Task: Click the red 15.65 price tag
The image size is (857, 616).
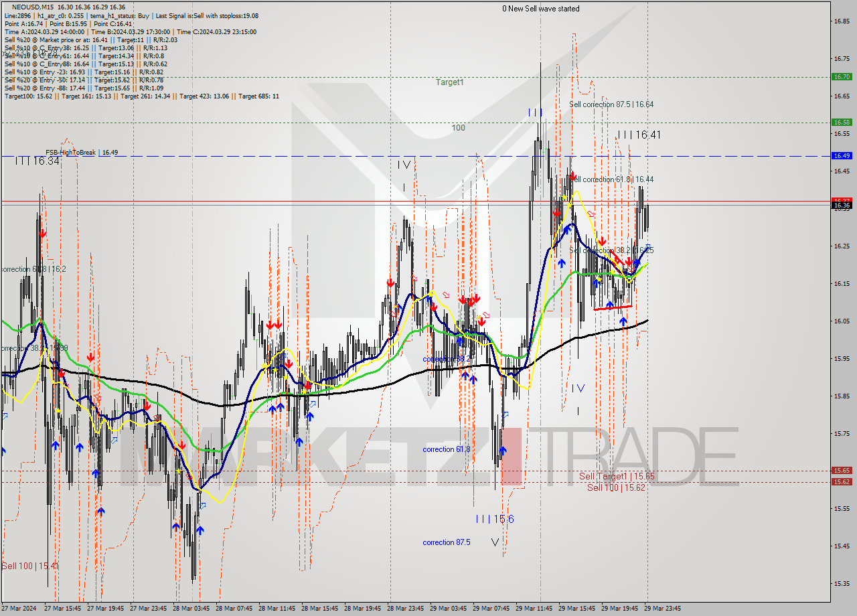Action: click(842, 471)
